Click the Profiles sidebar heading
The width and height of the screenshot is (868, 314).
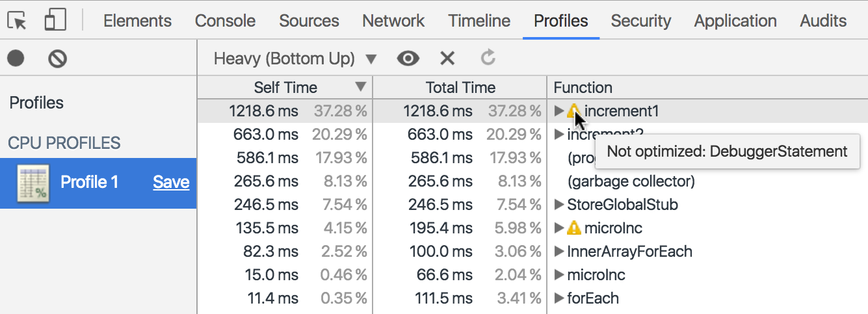pos(36,103)
